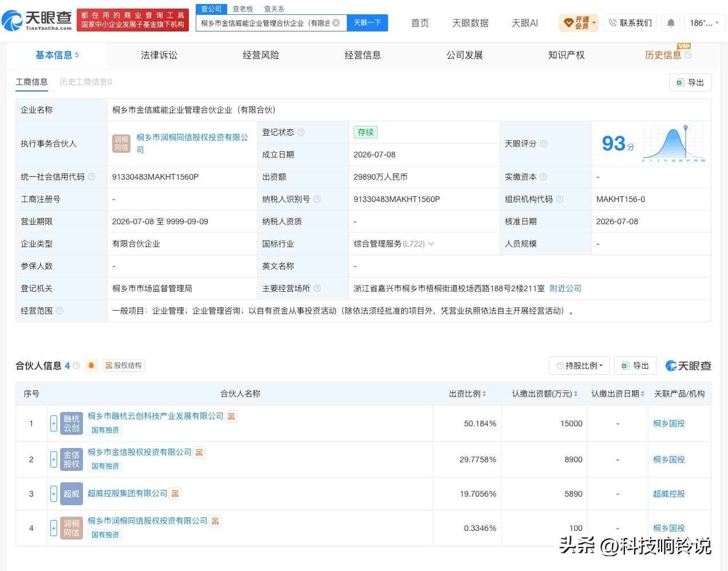728x571 pixels.
Task: Expand the 综合管理服务 industry chevron
Action: click(x=431, y=244)
